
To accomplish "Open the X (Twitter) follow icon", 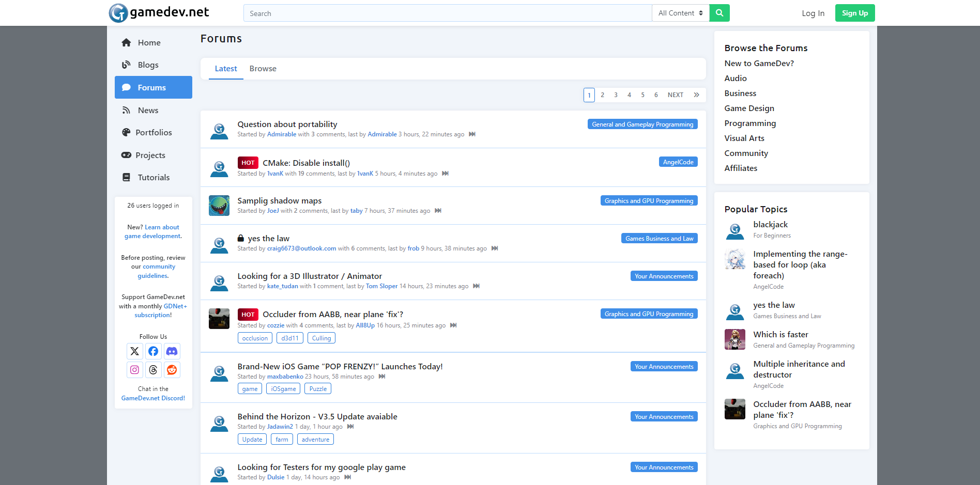I will pyautogui.click(x=134, y=351).
